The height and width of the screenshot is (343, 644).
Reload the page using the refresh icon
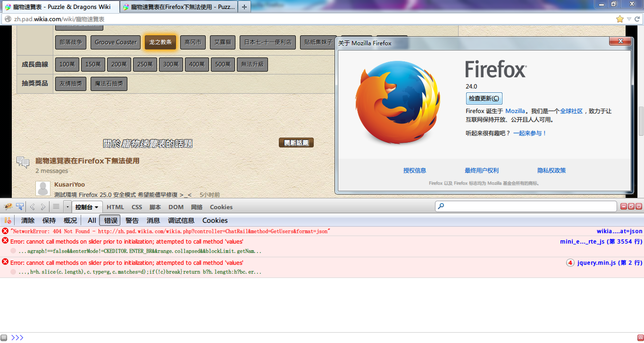pos(637,19)
